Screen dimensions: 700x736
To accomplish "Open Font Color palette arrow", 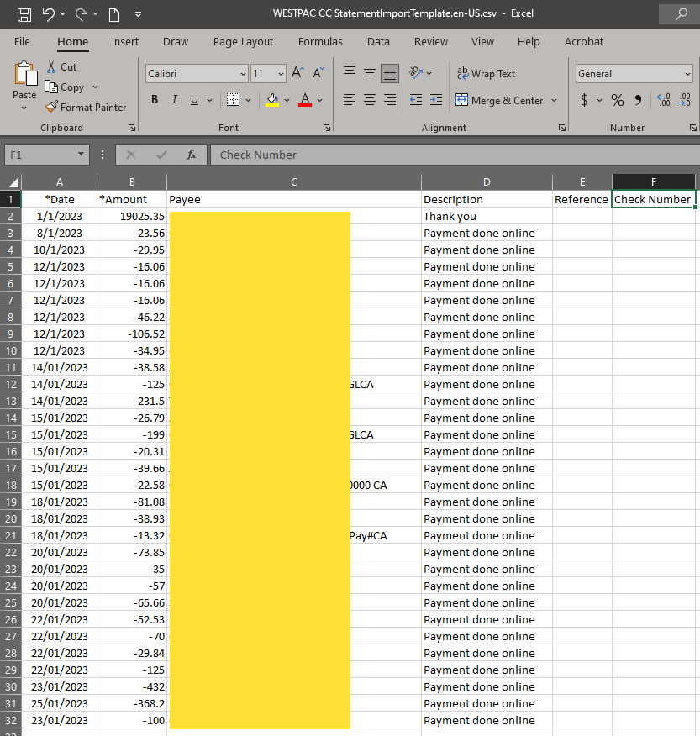I will [319, 100].
